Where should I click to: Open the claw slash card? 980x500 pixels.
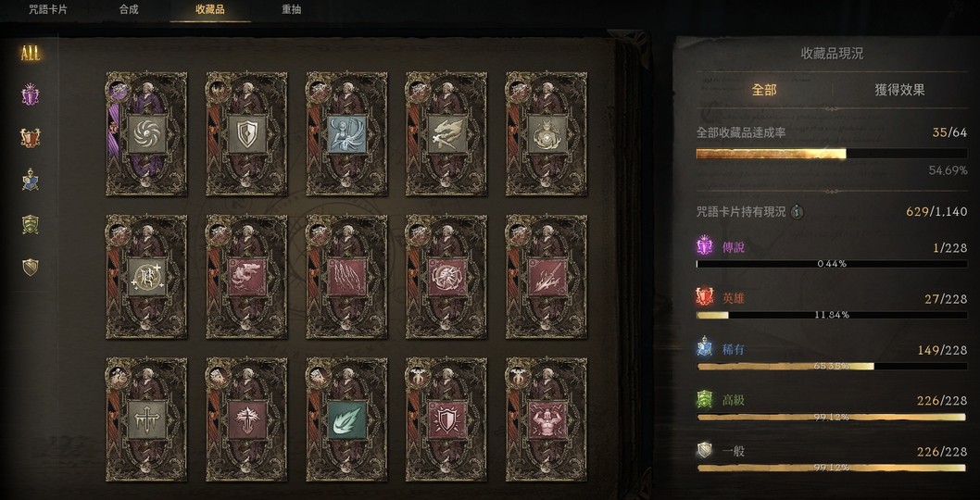pyautogui.click(x=346, y=277)
